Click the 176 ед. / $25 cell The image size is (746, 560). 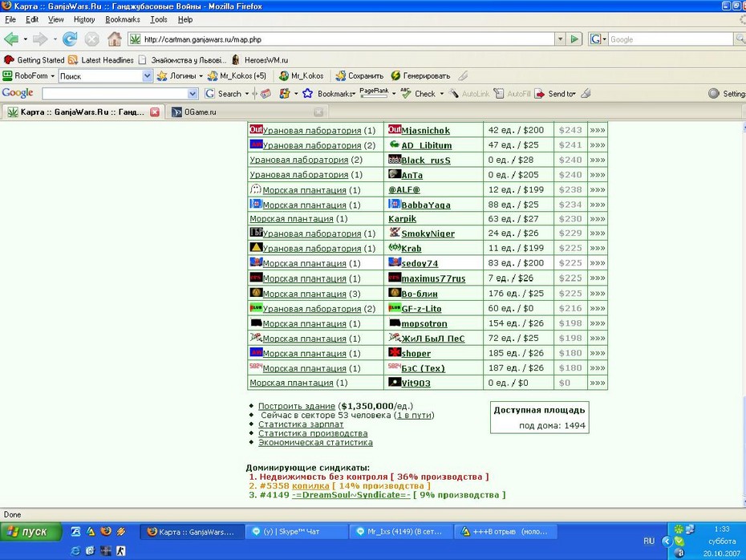(x=517, y=293)
